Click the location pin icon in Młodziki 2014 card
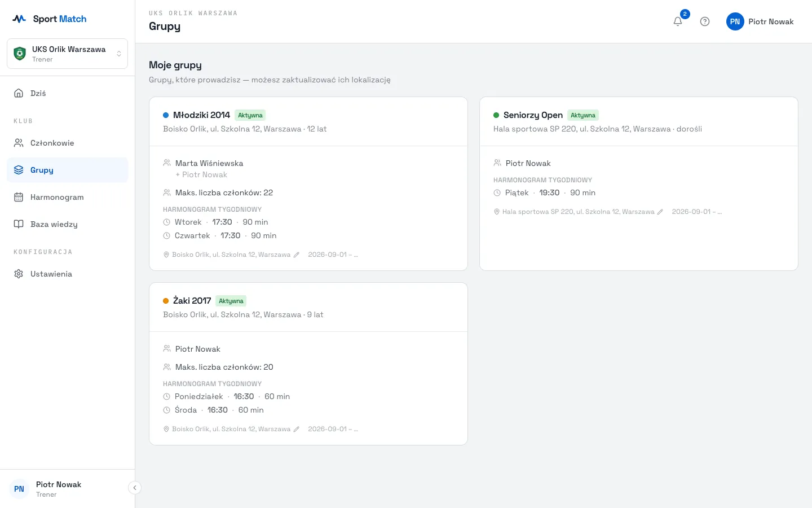 (166, 255)
